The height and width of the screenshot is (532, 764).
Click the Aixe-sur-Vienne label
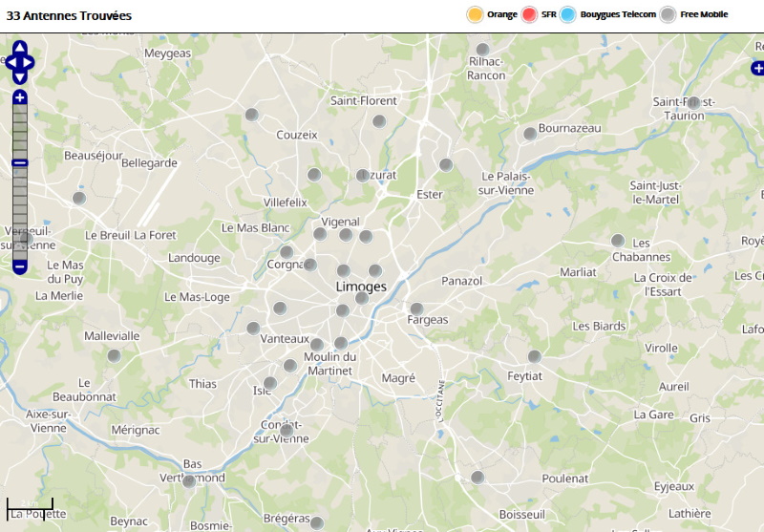pos(48,421)
